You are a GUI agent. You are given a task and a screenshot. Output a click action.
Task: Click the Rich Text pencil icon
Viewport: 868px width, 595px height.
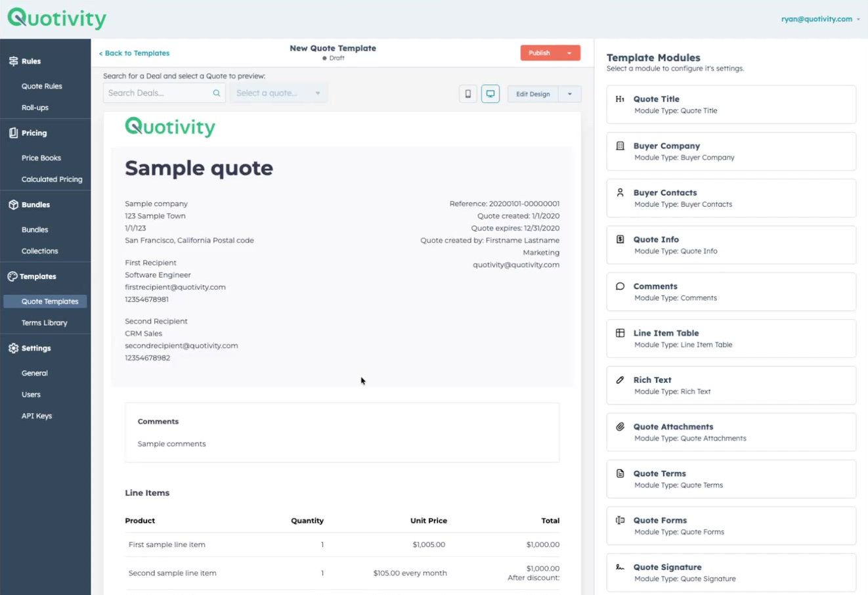pos(620,380)
